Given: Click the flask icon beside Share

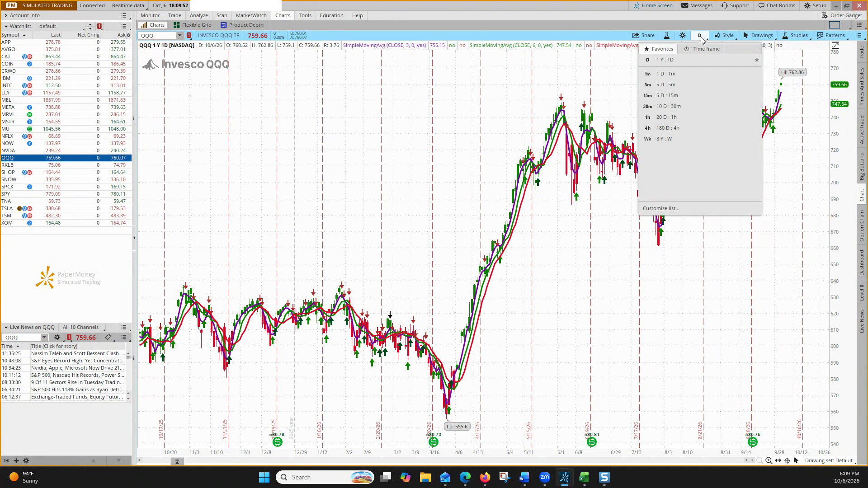Looking at the screenshot, I should 666,35.
